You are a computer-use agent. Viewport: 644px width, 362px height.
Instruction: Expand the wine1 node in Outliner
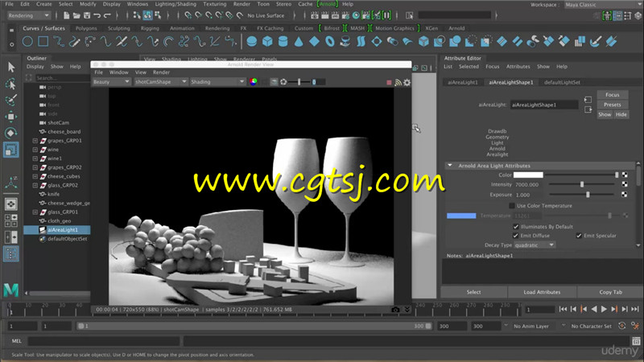(x=35, y=158)
